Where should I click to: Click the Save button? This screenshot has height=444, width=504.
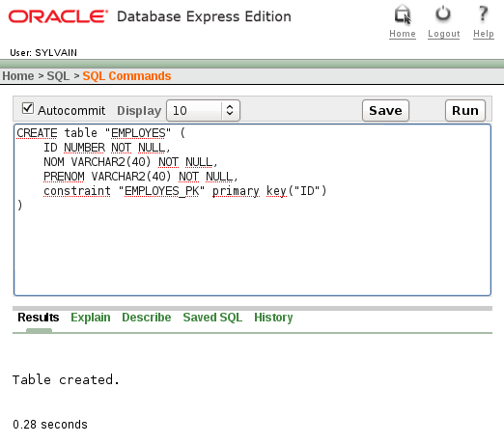click(x=385, y=111)
